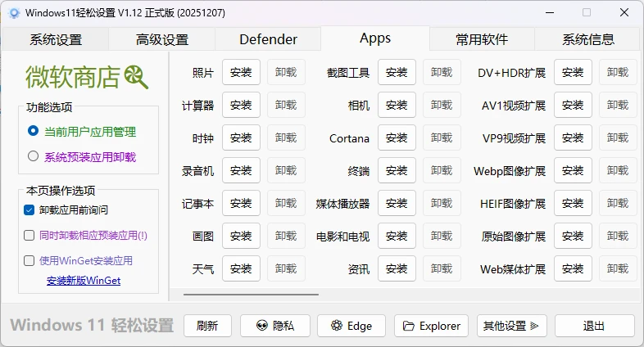
Task: Click the 退出 button
Action: [594, 326]
